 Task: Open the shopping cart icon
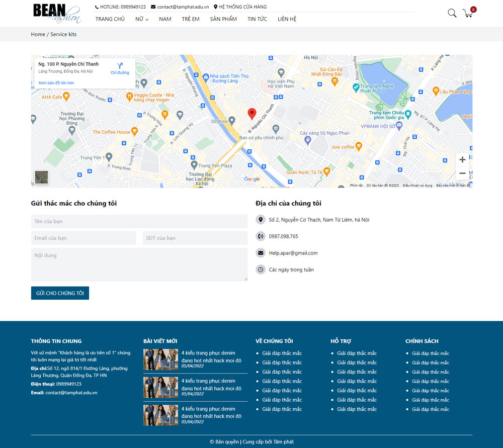pyautogui.click(x=468, y=13)
